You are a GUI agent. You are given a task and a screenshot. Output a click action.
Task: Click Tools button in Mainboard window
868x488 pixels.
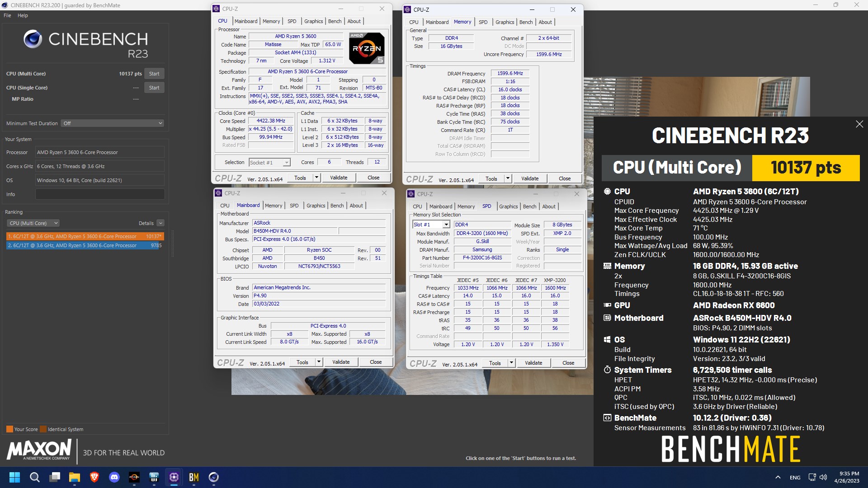[x=302, y=362]
